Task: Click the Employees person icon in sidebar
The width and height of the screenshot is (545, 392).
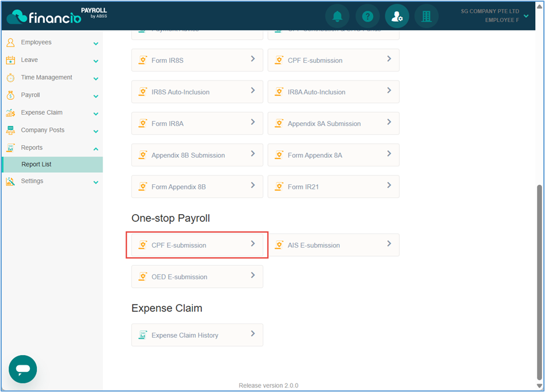Action: pyautogui.click(x=10, y=43)
